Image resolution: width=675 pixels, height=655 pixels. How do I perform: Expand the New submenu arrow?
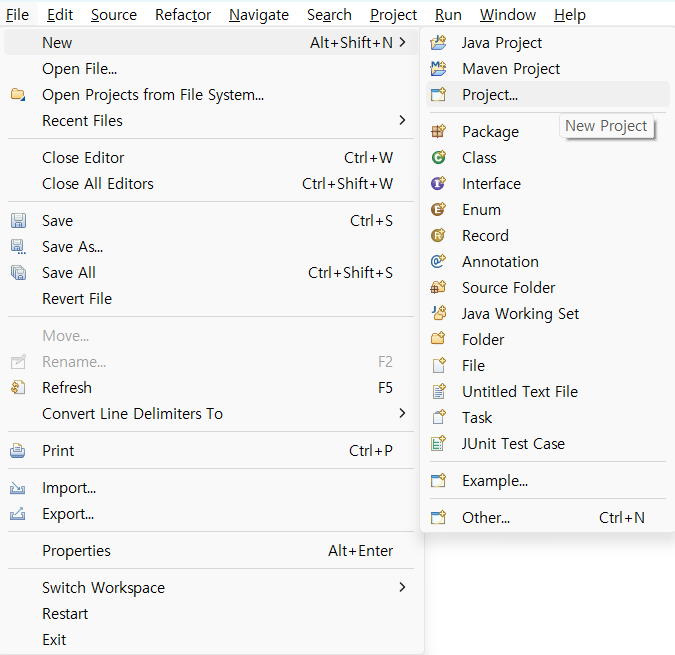tap(403, 42)
